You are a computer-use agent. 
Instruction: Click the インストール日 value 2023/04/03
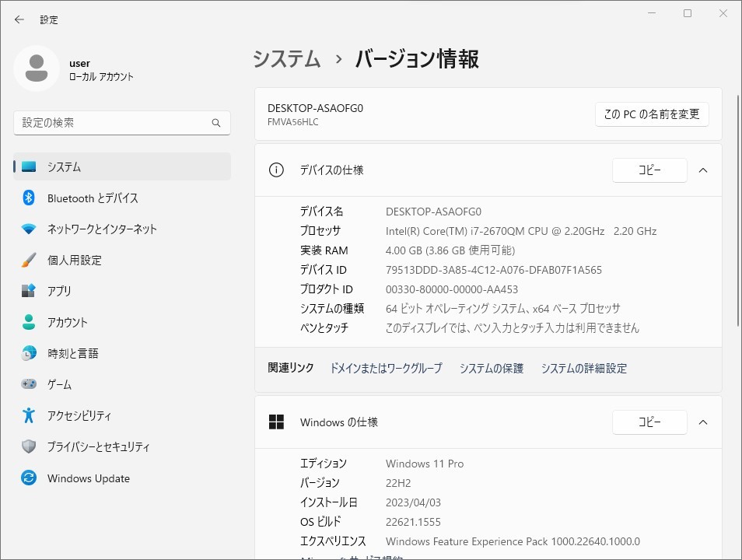pyautogui.click(x=413, y=502)
